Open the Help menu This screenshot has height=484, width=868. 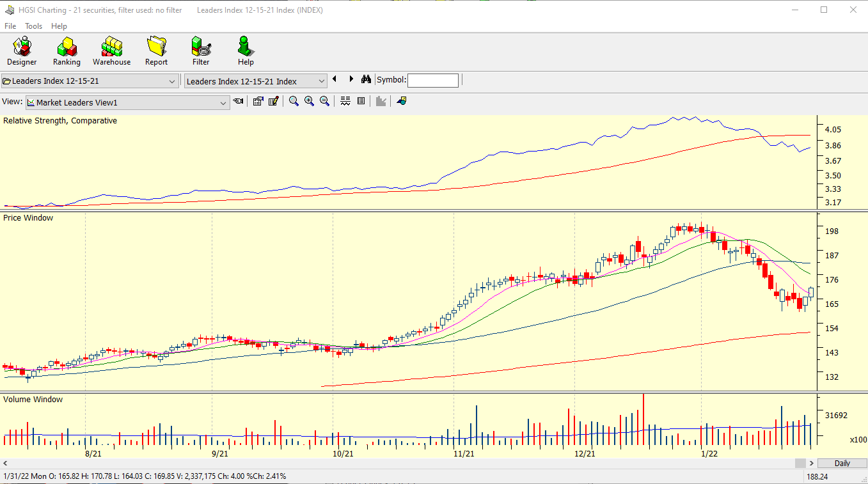tap(59, 26)
